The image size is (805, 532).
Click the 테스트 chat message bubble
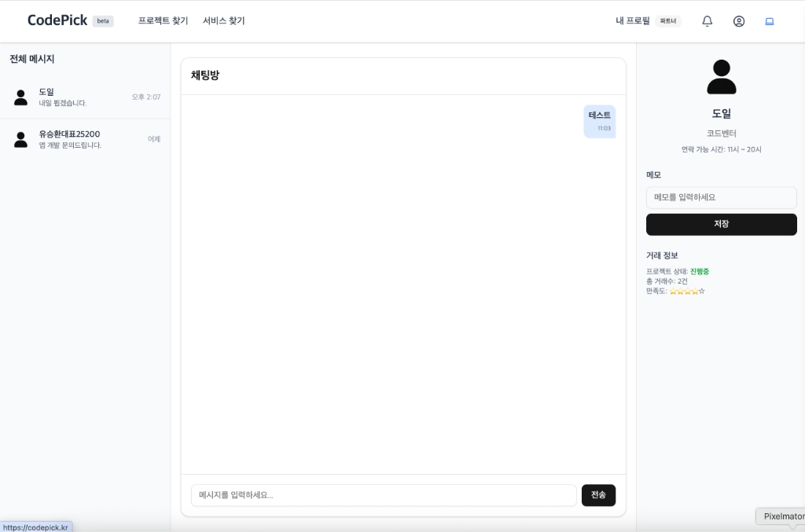pos(599,121)
